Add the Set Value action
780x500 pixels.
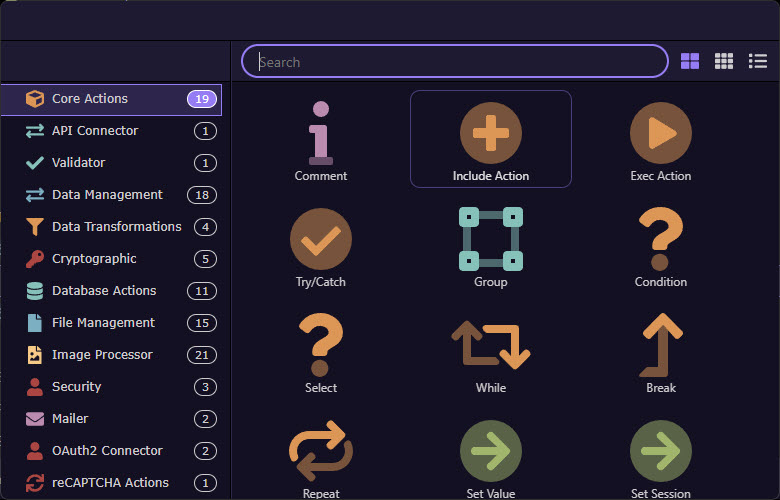click(x=490, y=451)
